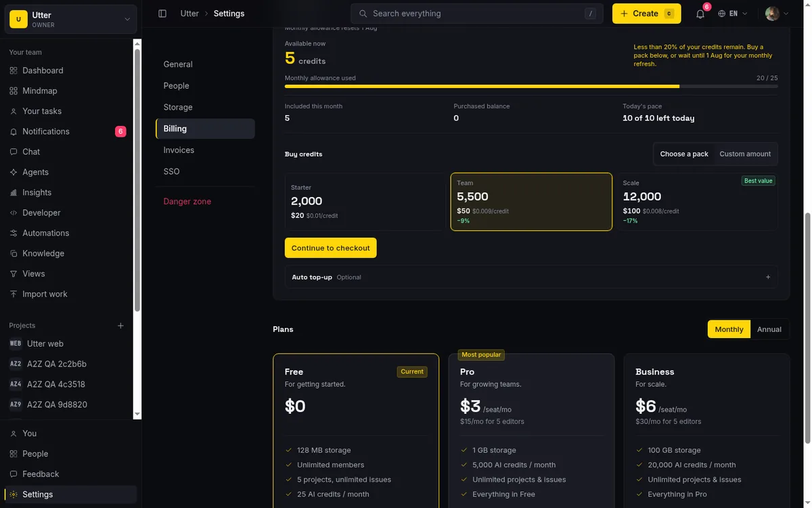
Task: Open the user avatar menu
Action: pos(777,14)
